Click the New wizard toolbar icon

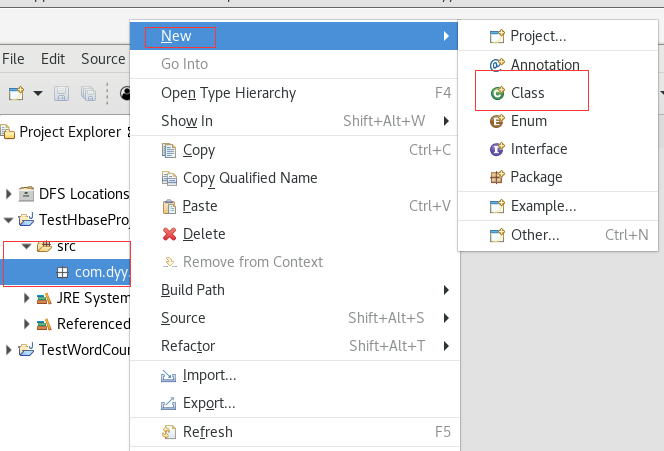pyautogui.click(x=17, y=93)
